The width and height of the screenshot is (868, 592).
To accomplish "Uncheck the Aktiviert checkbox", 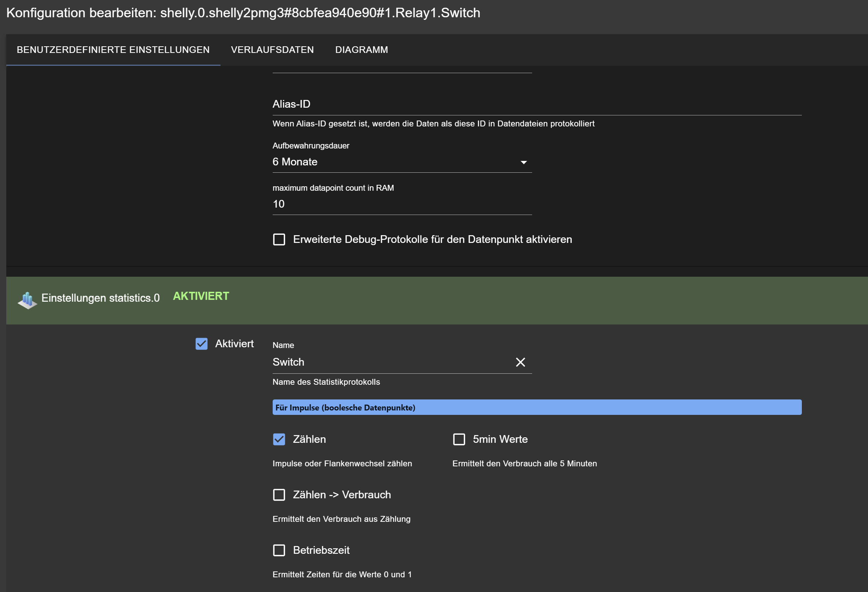I will point(202,344).
